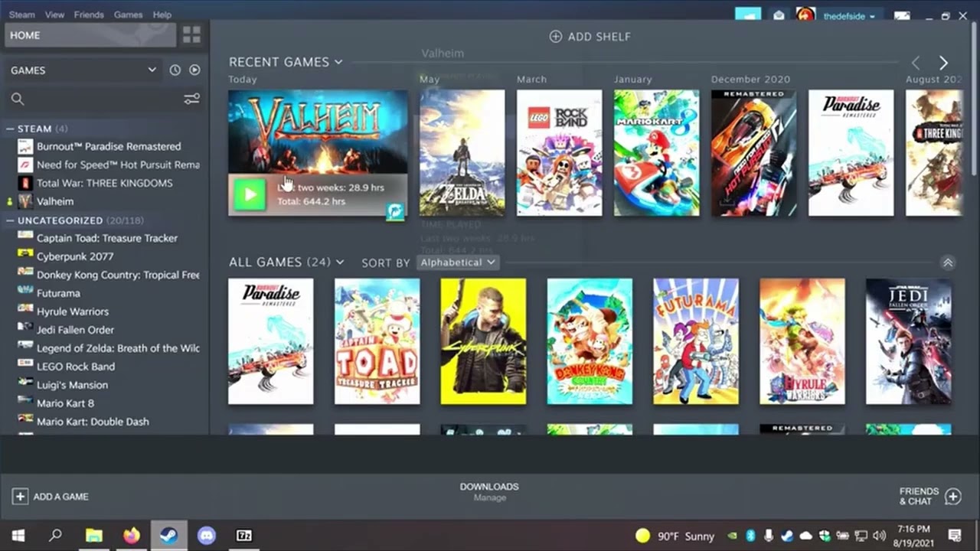Select LEGO Rock Band in the sidebar
Viewport: 980px width, 551px height.
coord(108,367)
